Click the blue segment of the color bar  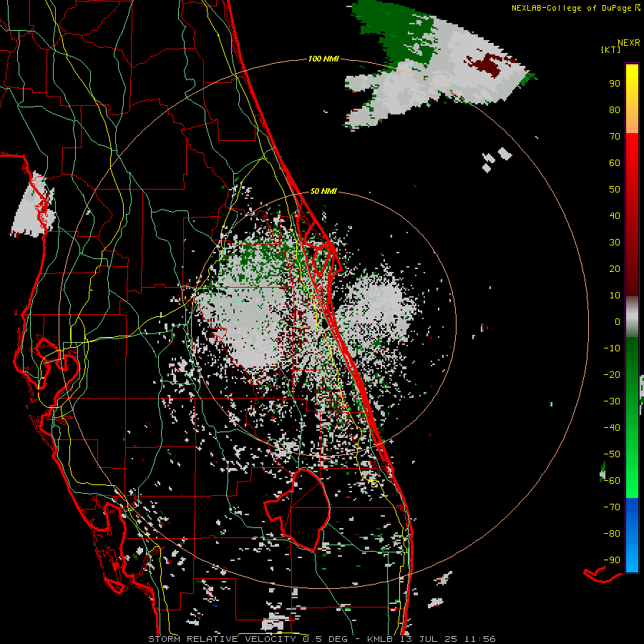click(x=632, y=535)
